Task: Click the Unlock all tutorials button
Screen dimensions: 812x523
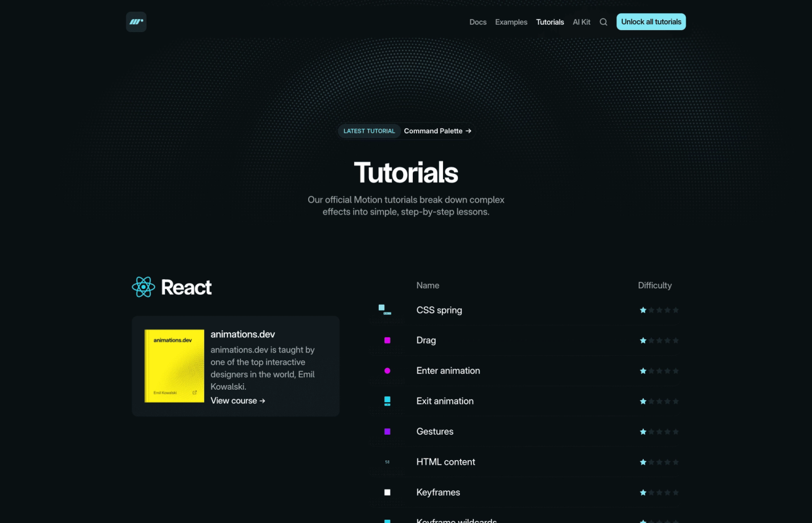Action: (651, 22)
